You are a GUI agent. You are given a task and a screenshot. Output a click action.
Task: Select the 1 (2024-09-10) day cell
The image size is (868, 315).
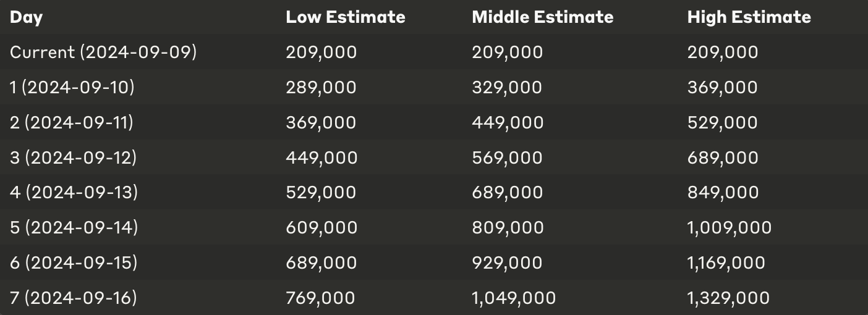[72, 87]
